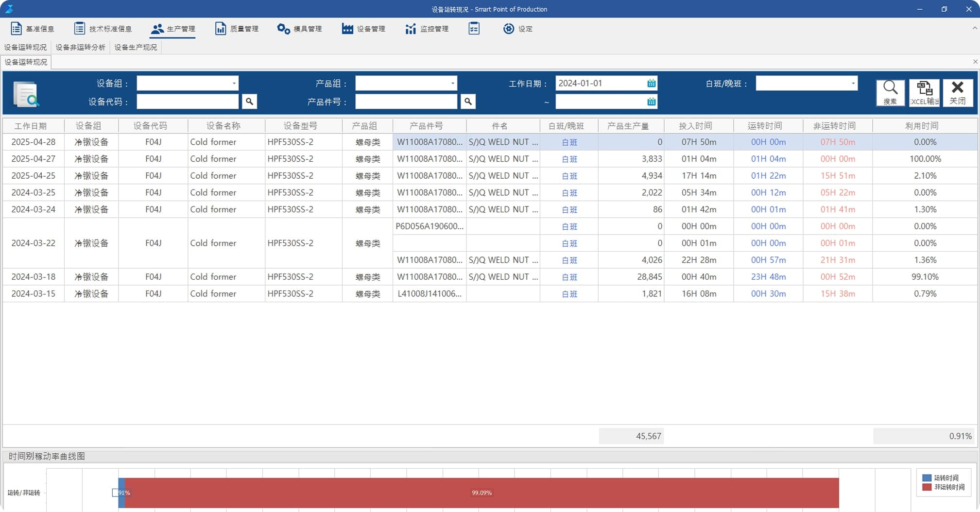Export the table with the EXCEL输出 button
Image resolution: width=980 pixels, height=512 pixels.
pyautogui.click(x=924, y=92)
